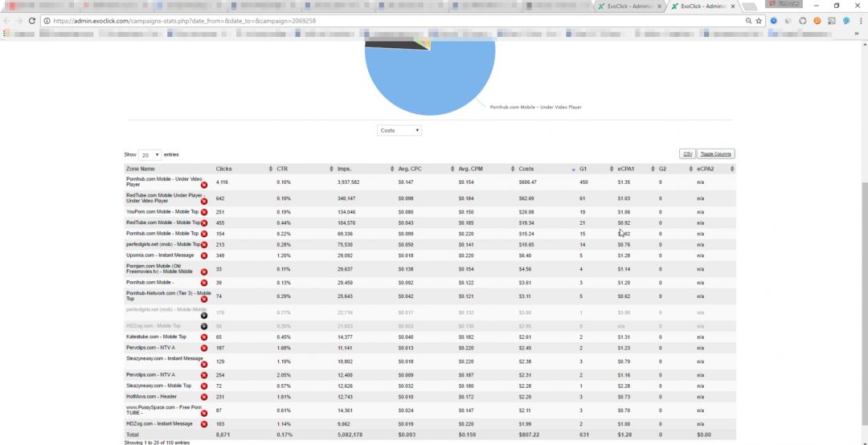This screenshot has height=445, width=868.
Task: Sort table by the G2 column
Action: tap(676, 169)
